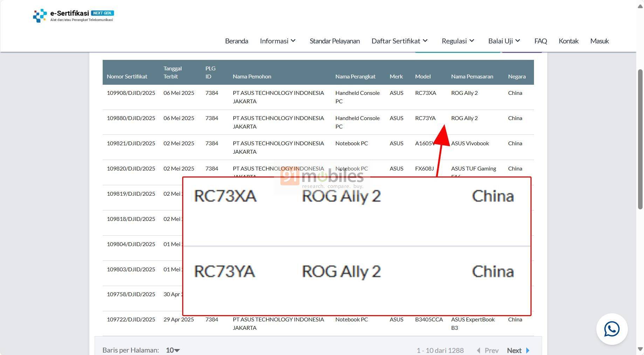Click the Next page arrow icon
Image resolution: width=644 pixels, height=355 pixels.
(528, 350)
